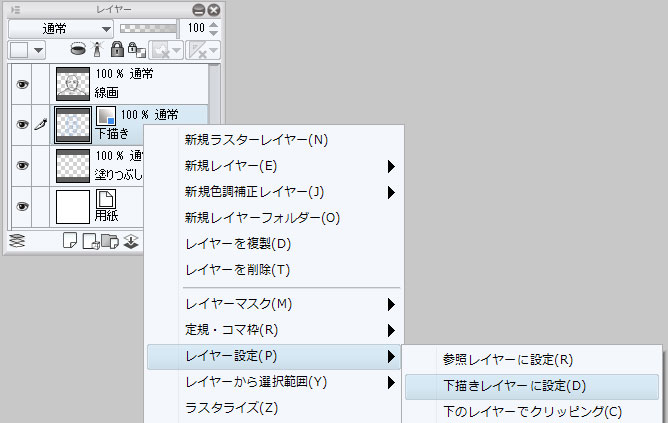
Task: Open the 通常 blend mode dropdown
Action: tap(60, 29)
